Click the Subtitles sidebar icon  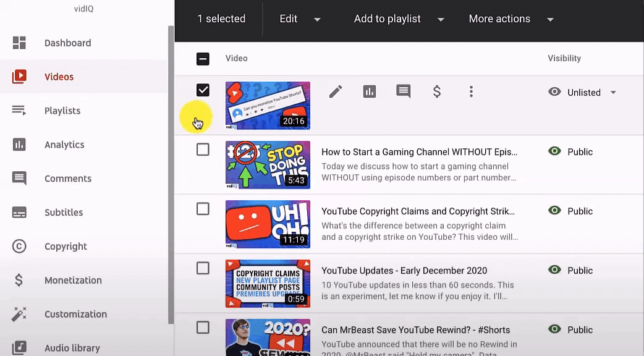[19, 212]
